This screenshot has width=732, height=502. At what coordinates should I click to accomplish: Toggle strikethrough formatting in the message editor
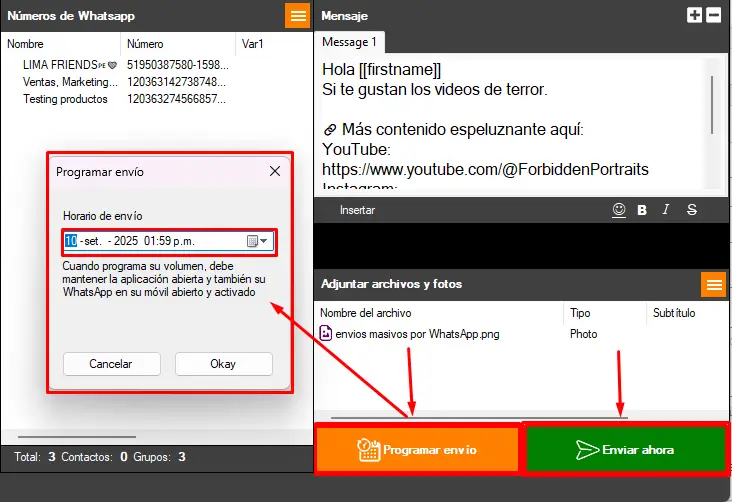[x=691, y=210]
